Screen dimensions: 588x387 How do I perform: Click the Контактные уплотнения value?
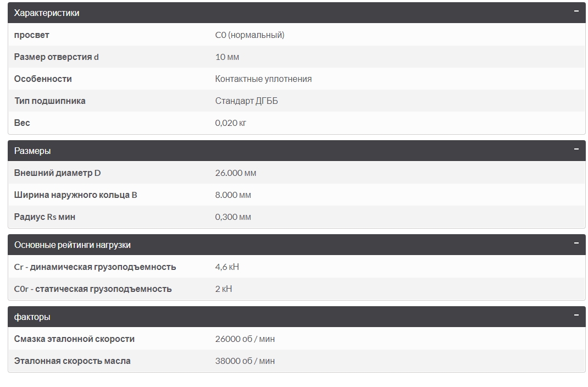click(x=263, y=79)
